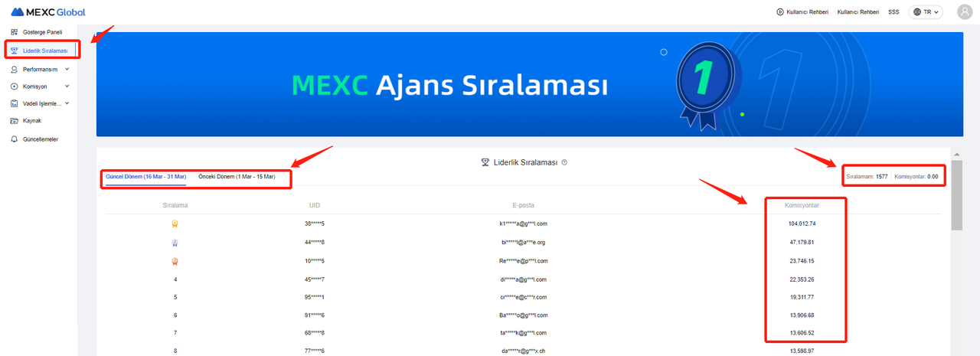
Task: Open the user avatar profile icon
Action: tap(965, 11)
